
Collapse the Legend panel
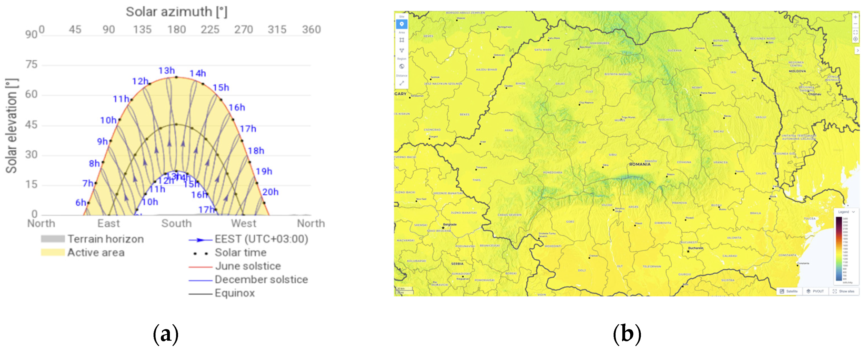(854, 212)
